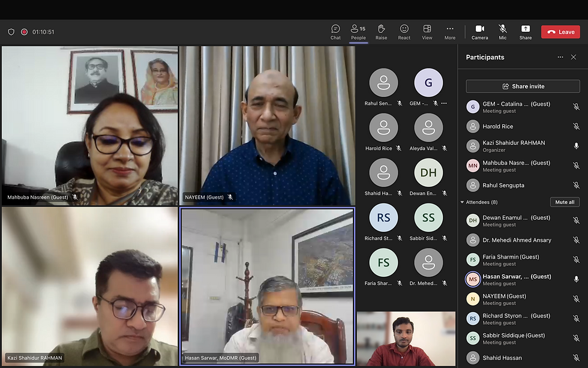Screen dimensions: 588x368
Task: Toggle mic for GEM - Catalina guest
Action: click(x=576, y=107)
